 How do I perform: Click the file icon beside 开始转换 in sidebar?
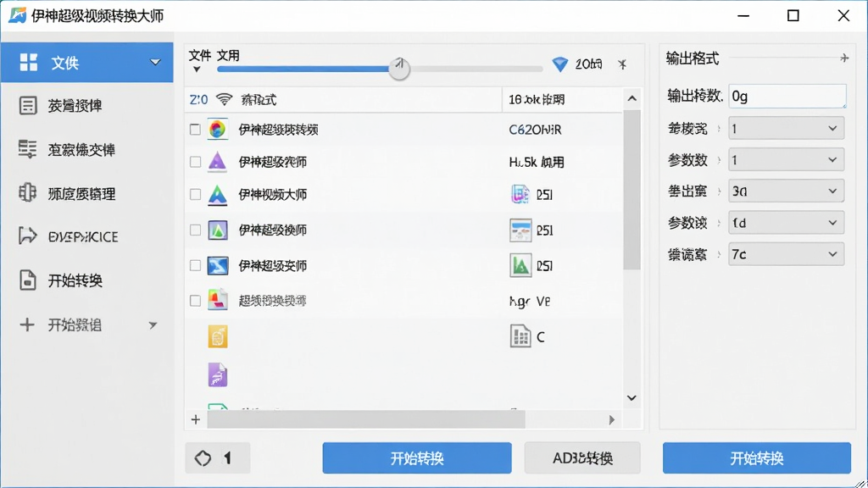click(x=28, y=280)
